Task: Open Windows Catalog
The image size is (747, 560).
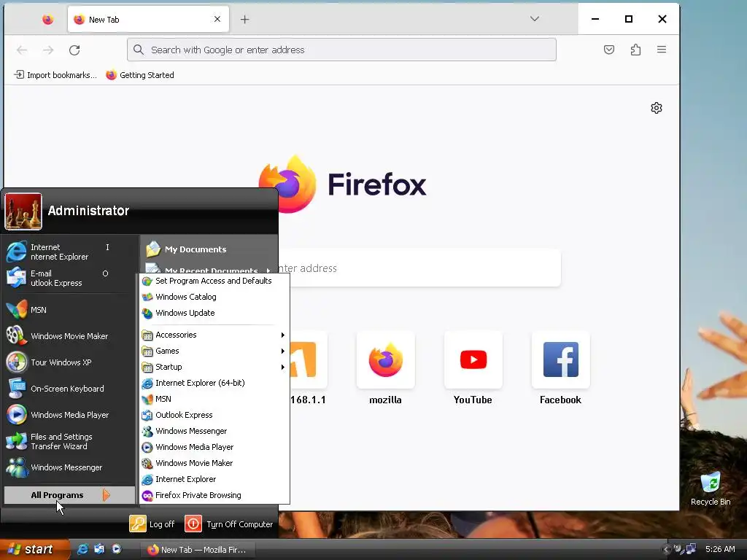Action: 215,297
